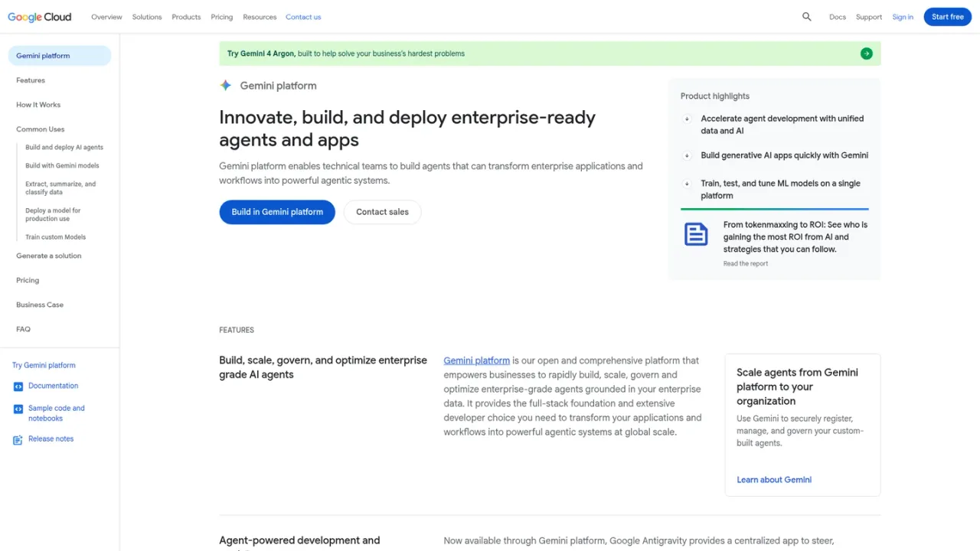Open Extract, summarize, and classify data item
The width and height of the screenshot is (980, 551).
point(60,188)
